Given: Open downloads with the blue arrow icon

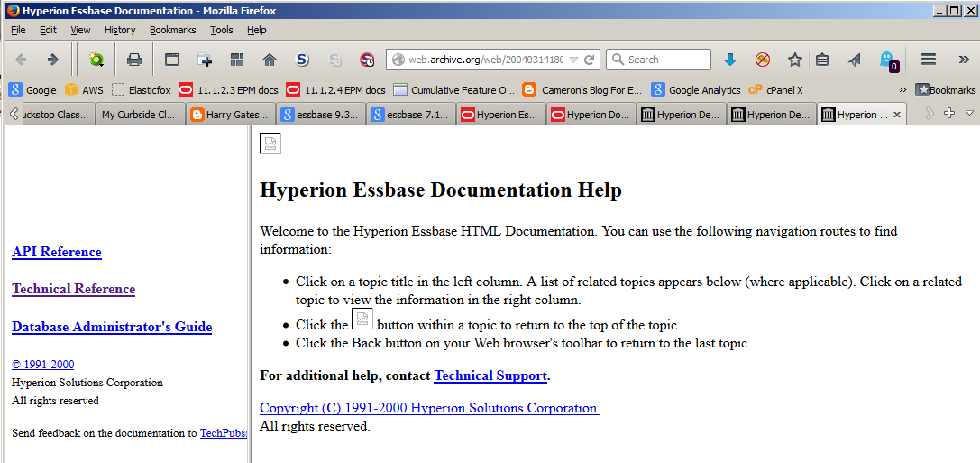Looking at the screenshot, I should pyautogui.click(x=730, y=60).
